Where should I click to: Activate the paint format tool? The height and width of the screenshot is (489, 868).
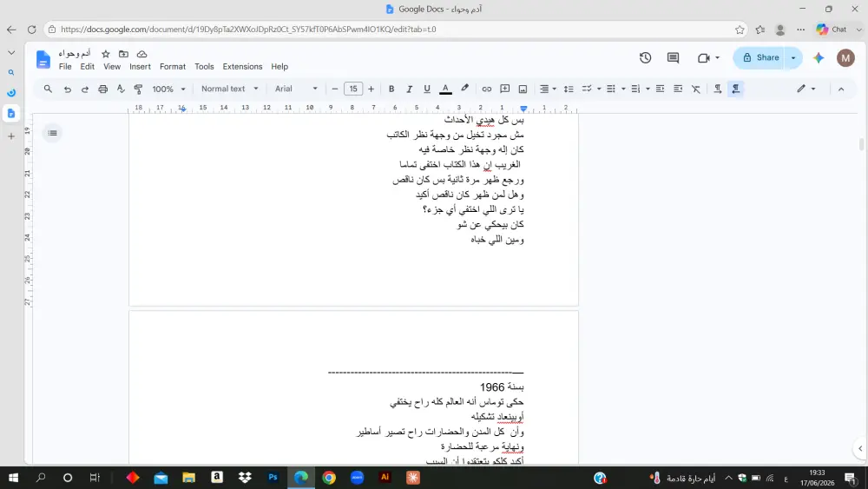point(138,89)
